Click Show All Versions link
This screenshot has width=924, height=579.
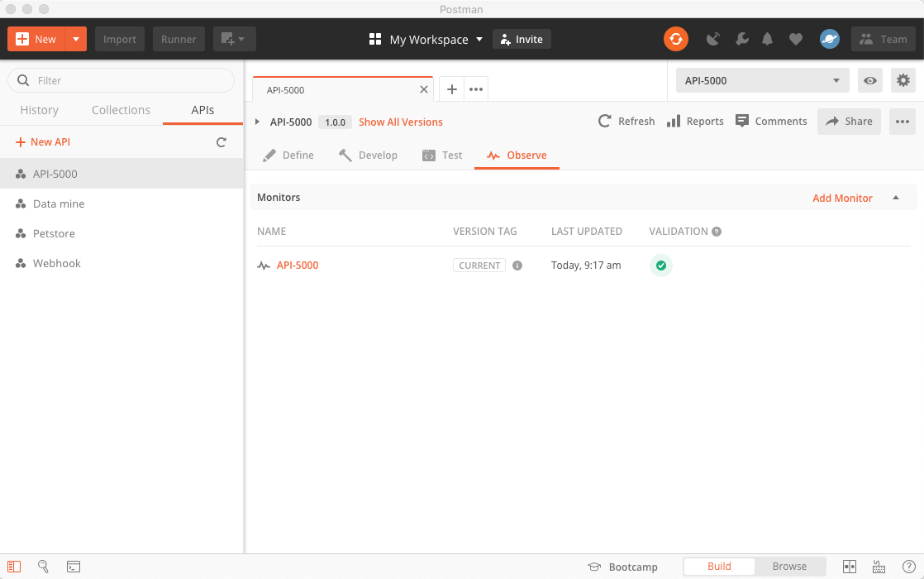point(401,122)
